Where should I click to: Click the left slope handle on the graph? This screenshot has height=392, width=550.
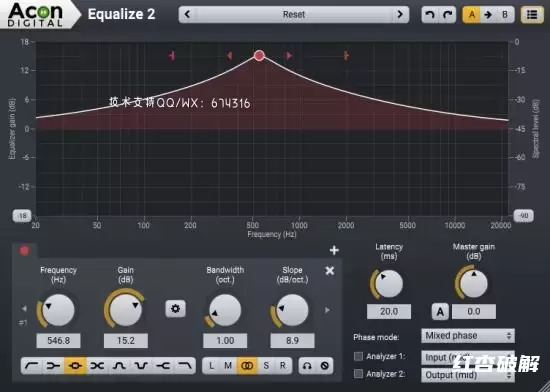click(172, 55)
